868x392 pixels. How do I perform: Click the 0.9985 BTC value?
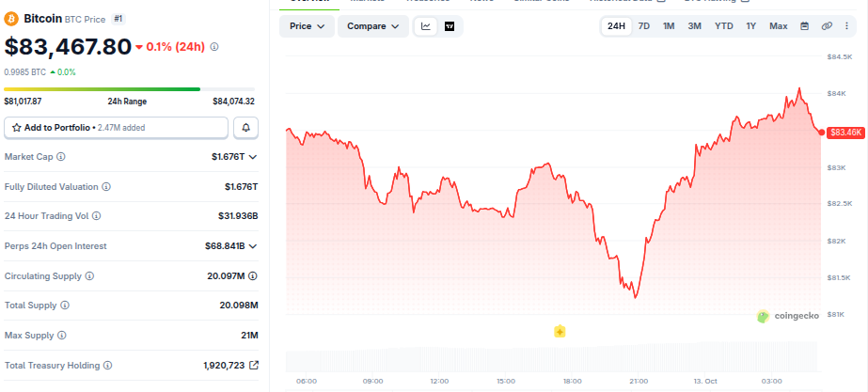(x=24, y=72)
